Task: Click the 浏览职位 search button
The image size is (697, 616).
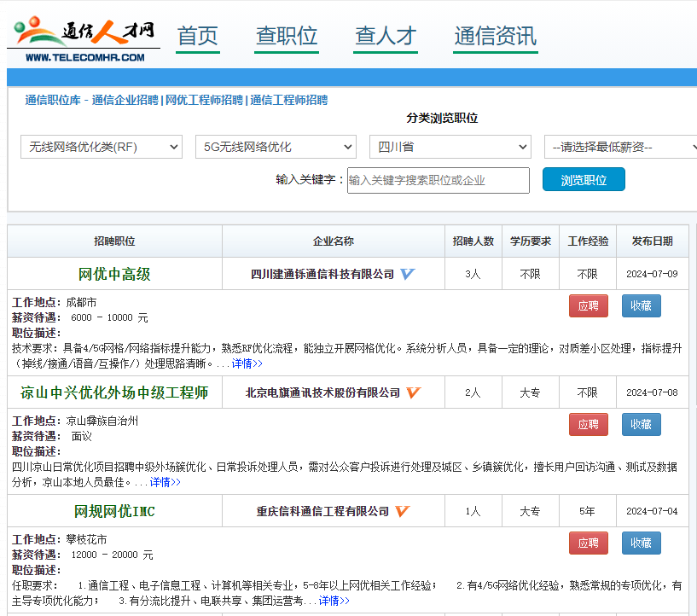Action: 584,179
